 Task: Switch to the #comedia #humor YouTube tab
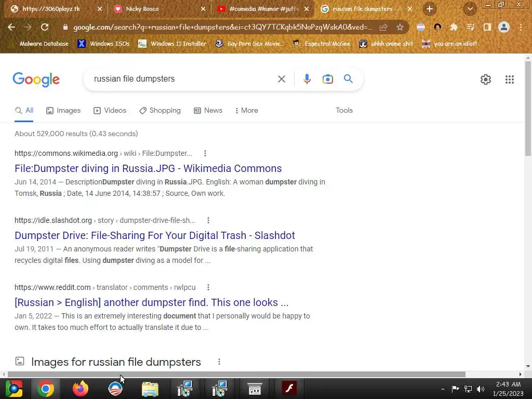coord(263,9)
